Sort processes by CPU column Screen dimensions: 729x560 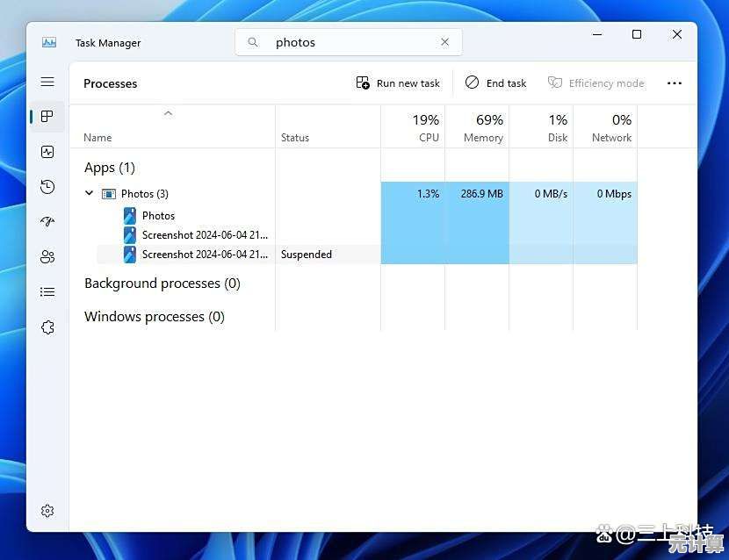(x=414, y=127)
